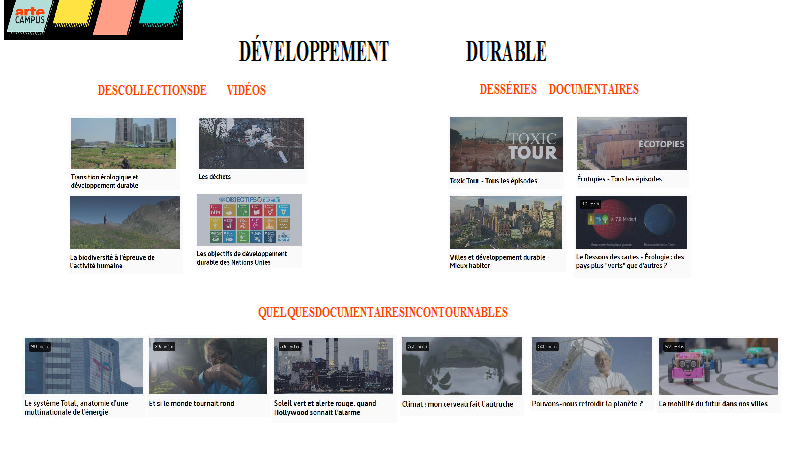Click the 'Toxic Tour - Tous les épisodes' link
Viewport: 800px width, 450px height.
tap(494, 181)
